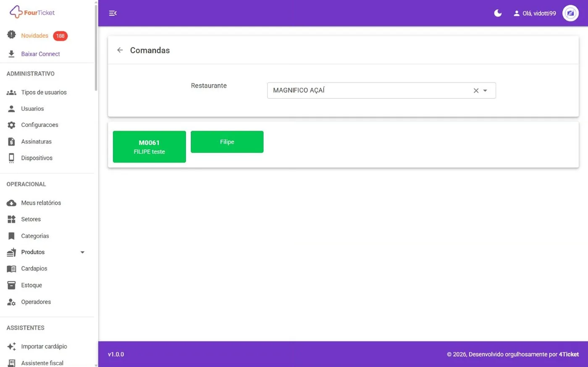Open the Novidades link
Viewport: 588px width, 367px height.
[x=34, y=36]
